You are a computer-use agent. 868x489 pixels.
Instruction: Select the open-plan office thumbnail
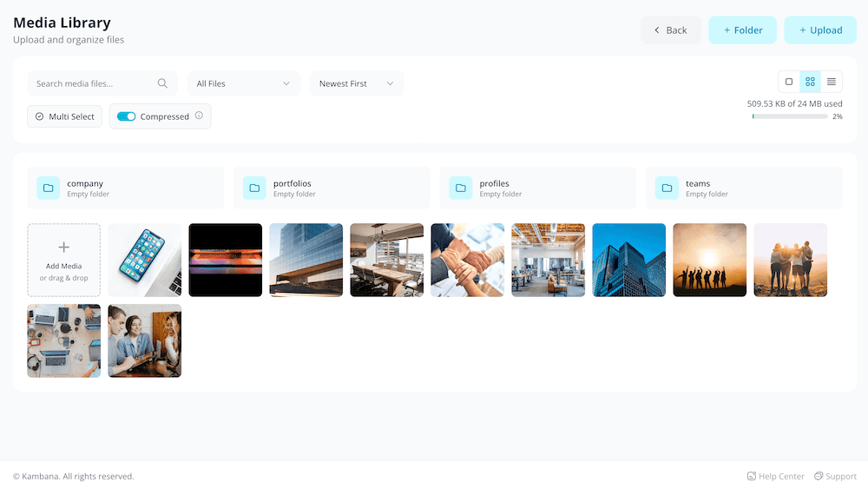coord(548,261)
